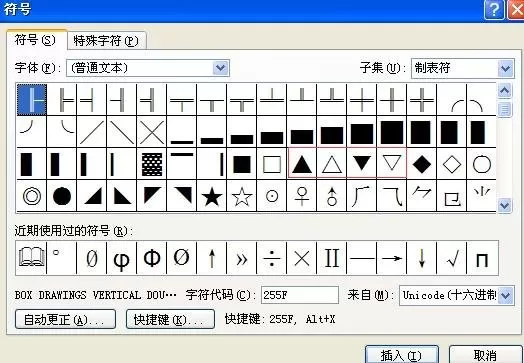Select the hollow white square symbol
The width and height of the screenshot is (524, 363).
(272, 164)
